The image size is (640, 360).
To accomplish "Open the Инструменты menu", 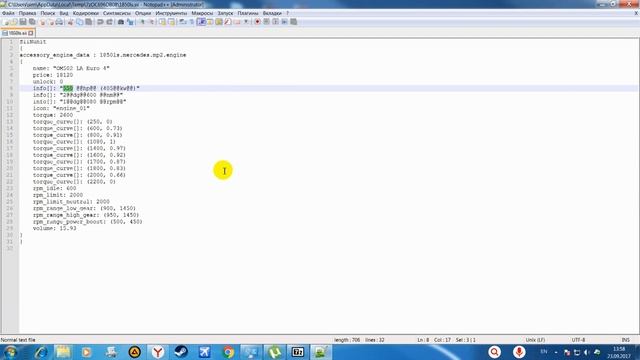I will point(171,13).
